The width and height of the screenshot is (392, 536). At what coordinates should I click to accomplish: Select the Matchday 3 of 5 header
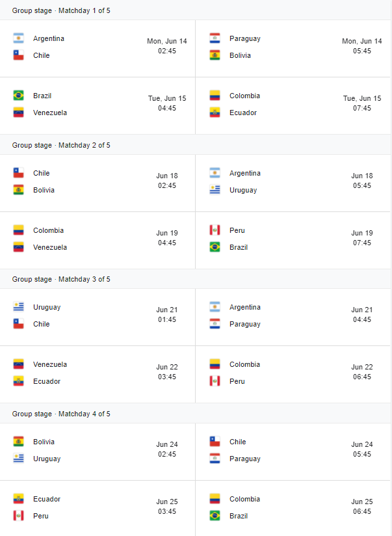point(196,279)
